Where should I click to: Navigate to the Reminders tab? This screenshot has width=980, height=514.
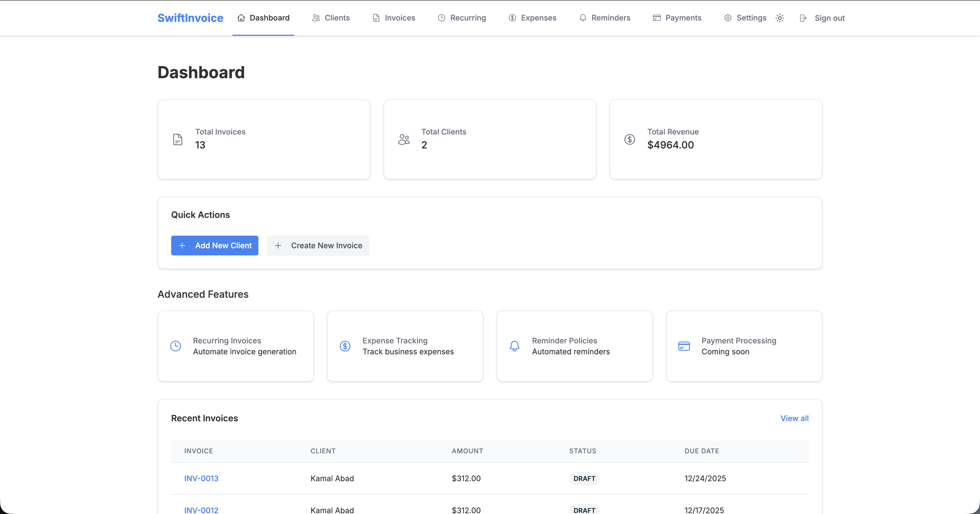(605, 18)
